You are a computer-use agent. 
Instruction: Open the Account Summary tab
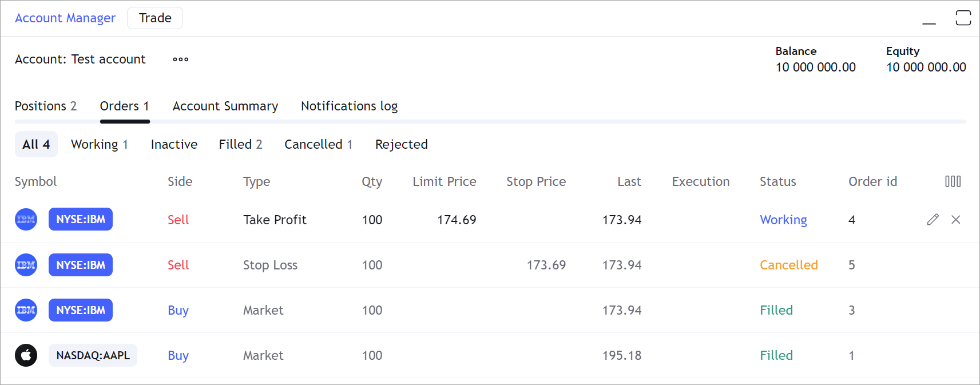225,106
